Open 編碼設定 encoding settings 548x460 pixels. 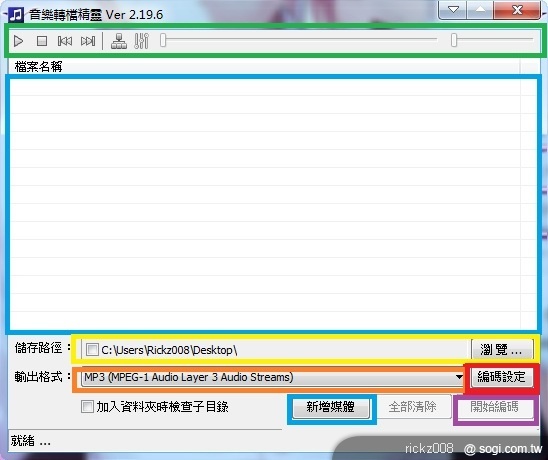(502, 377)
